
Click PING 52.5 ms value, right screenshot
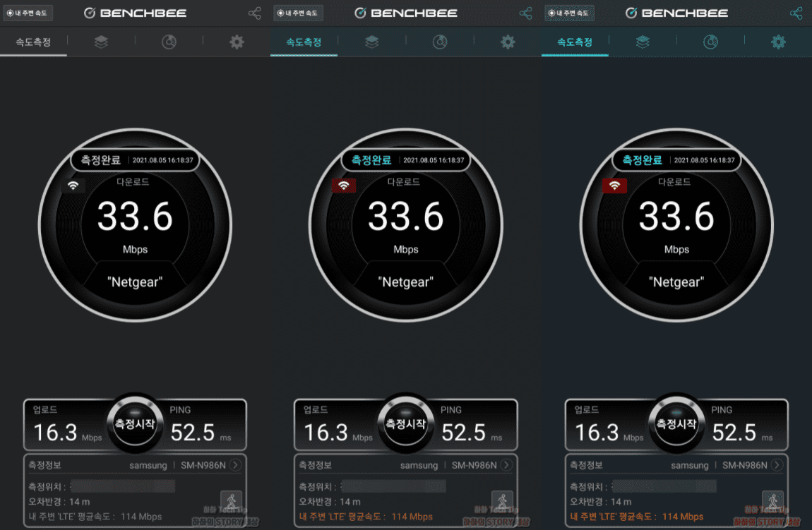click(x=743, y=432)
